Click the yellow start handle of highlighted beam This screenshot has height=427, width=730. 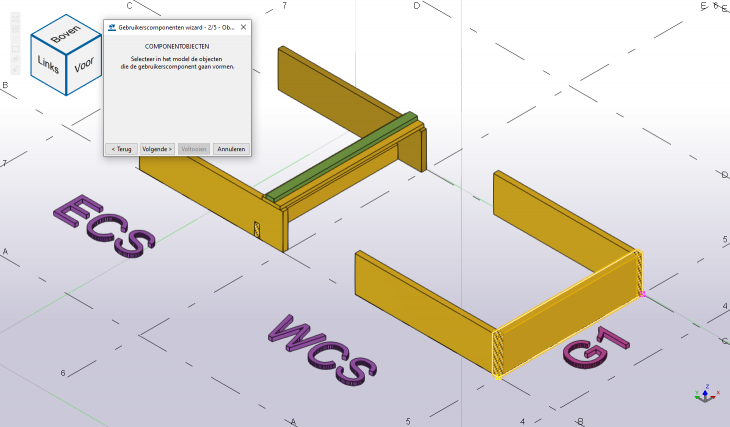[x=498, y=377]
